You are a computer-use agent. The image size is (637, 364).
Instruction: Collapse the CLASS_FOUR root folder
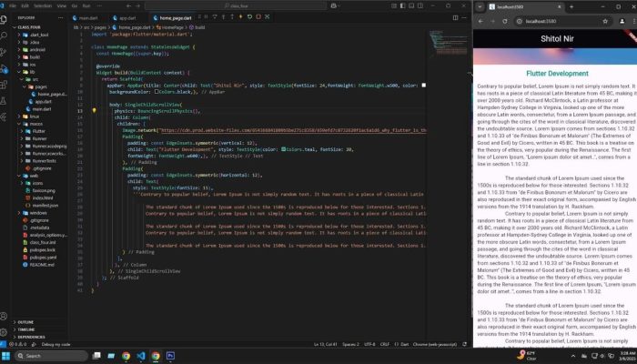pos(28,27)
